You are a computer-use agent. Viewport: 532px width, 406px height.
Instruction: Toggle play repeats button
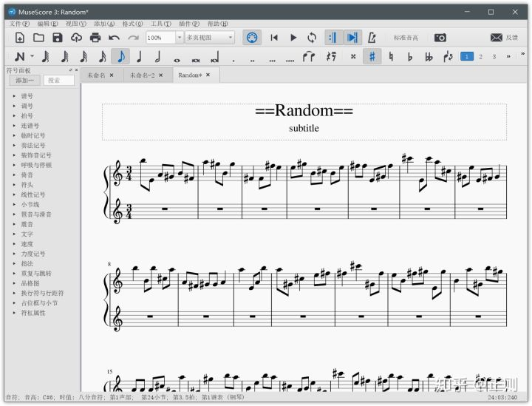pyautogui.click(x=333, y=38)
